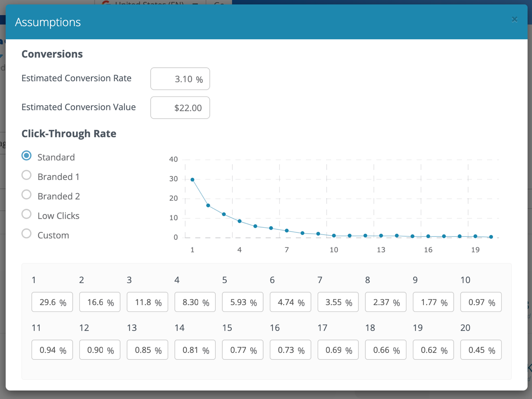This screenshot has width=532, height=399.
Task: Click the Estimated Conversion Rate label
Action: [76, 78]
